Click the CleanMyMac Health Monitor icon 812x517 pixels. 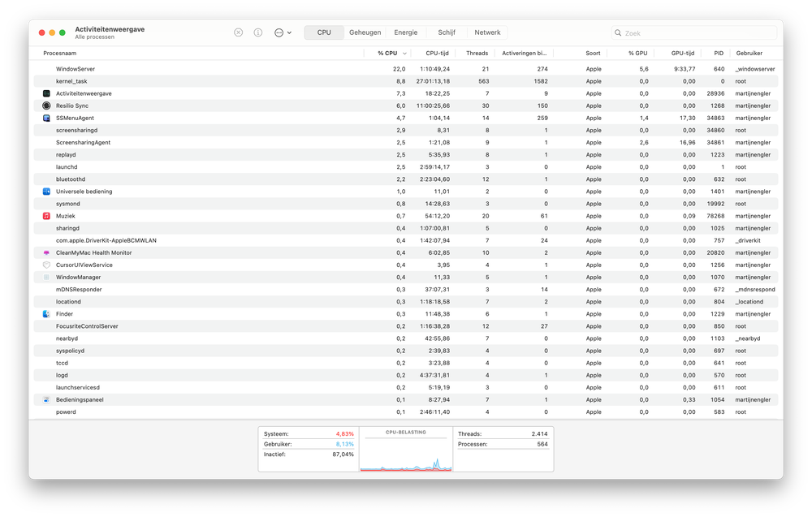[46, 252]
